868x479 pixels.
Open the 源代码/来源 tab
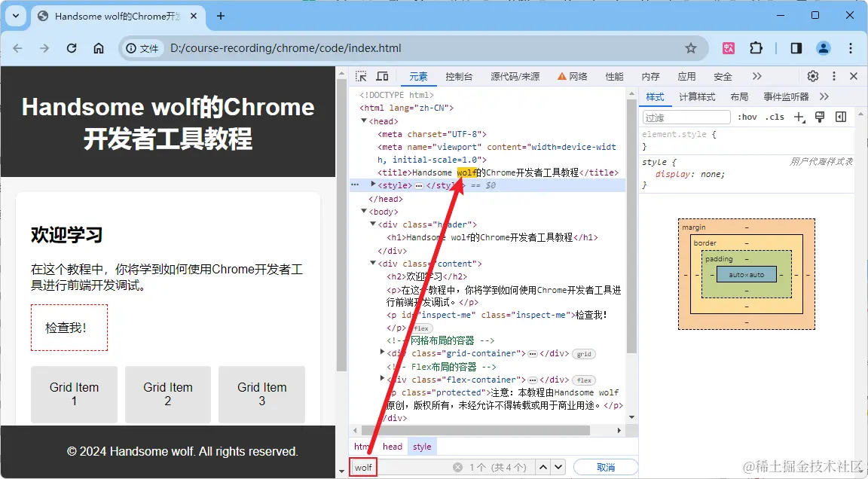click(515, 76)
